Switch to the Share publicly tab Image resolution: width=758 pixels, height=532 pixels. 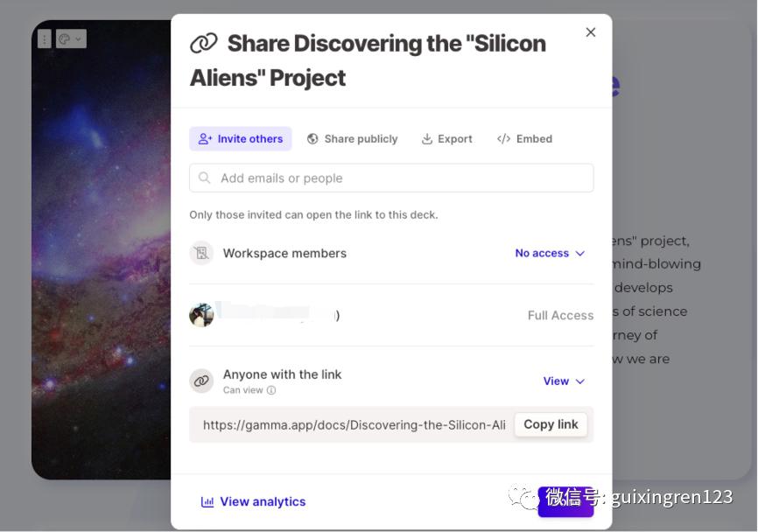(352, 139)
